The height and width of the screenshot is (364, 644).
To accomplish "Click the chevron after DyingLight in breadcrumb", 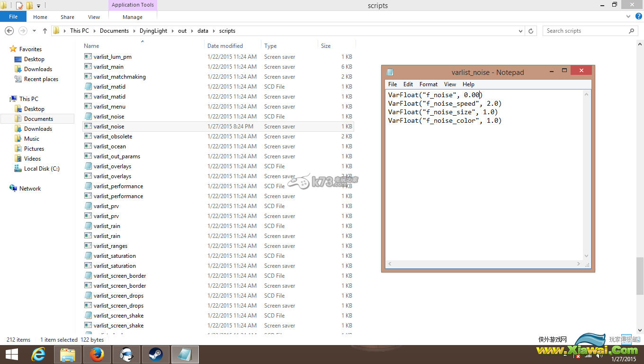I will coord(172,31).
